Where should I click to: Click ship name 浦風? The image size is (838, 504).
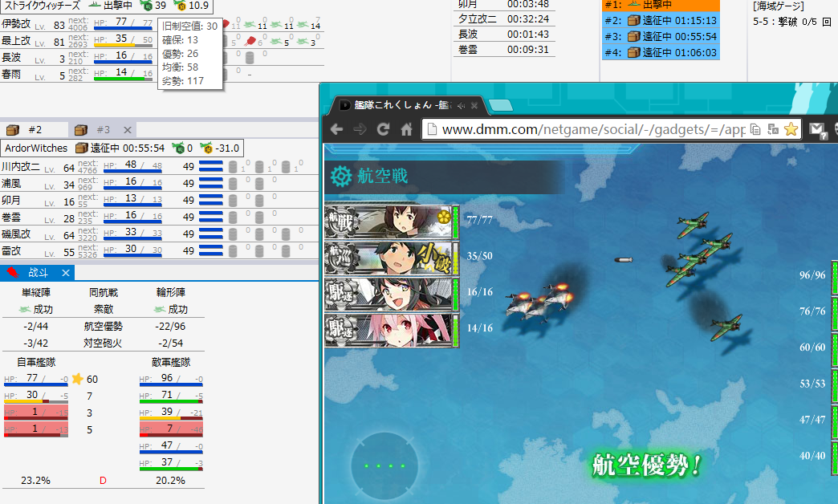(x=11, y=183)
